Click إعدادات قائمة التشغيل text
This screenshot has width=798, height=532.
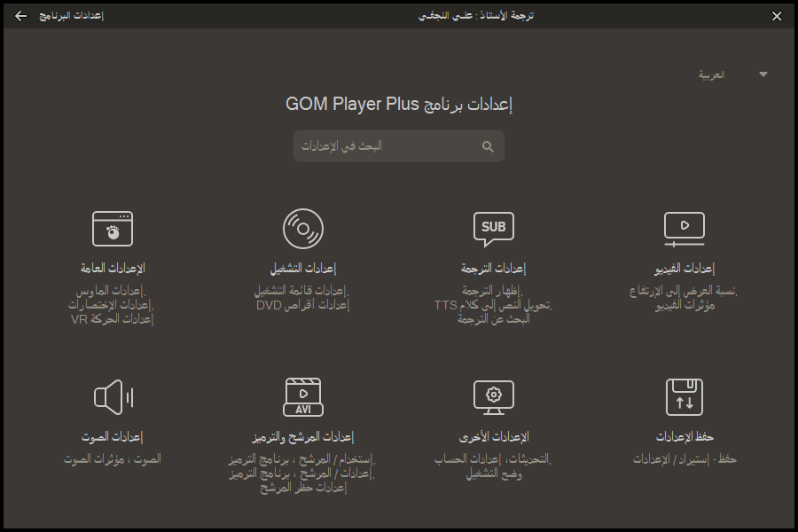coord(301,291)
